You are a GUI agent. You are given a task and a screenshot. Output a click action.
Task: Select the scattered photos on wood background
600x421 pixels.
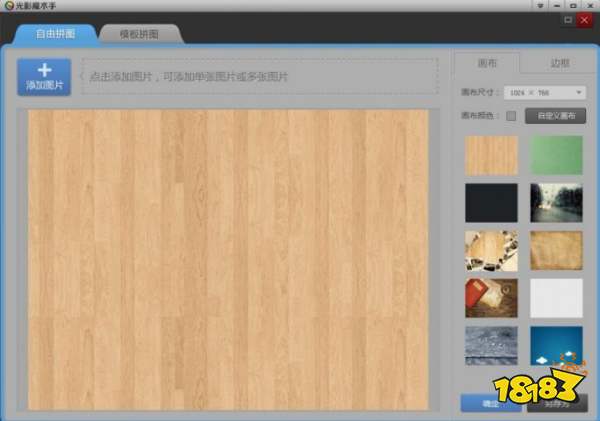click(491, 250)
